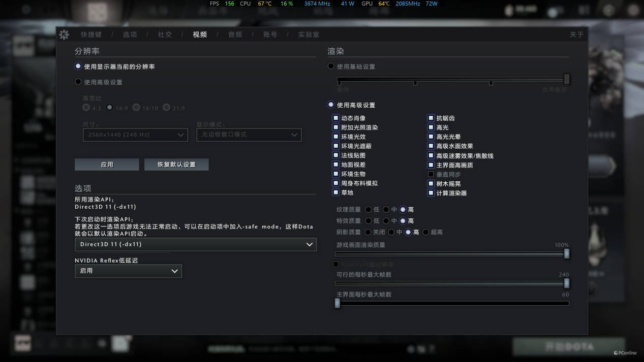This screenshot has height=362, width=644.
Task: Switch to the 选项 tab
Action: tap(130, 35)
